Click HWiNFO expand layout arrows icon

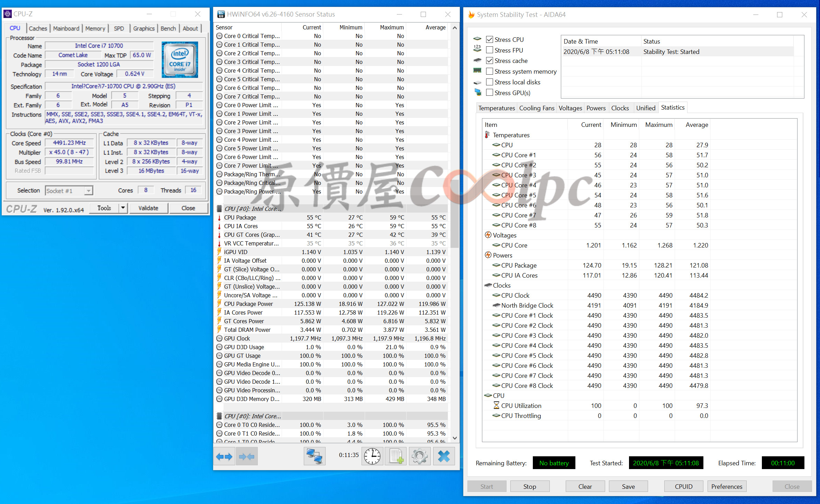tap(224, 456)
